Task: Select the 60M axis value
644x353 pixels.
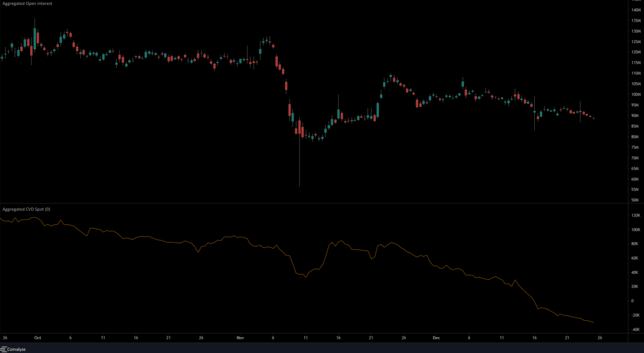Action: pyautogui.click(x=635, y=179)
